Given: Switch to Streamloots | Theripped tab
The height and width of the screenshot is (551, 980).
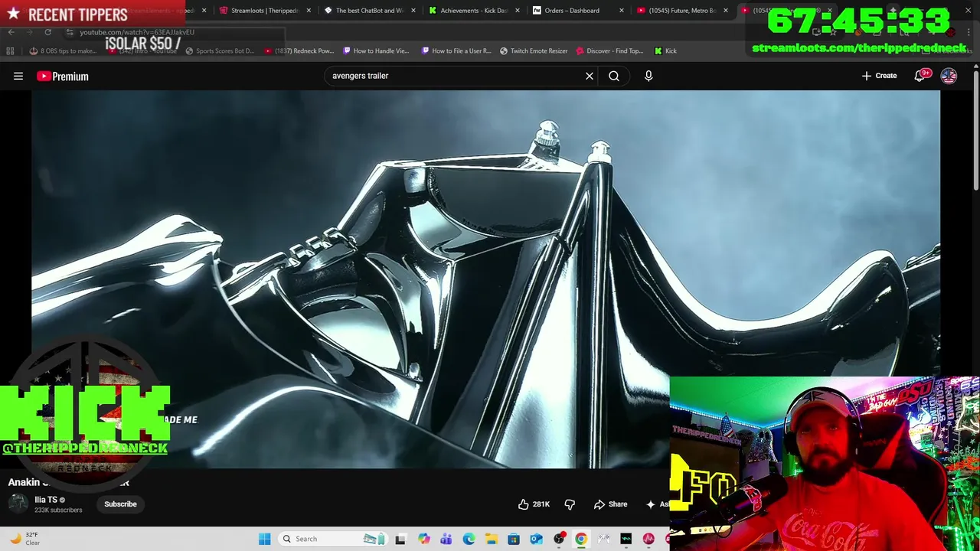Looking at the screenshot, I should [x=264, y=11].
